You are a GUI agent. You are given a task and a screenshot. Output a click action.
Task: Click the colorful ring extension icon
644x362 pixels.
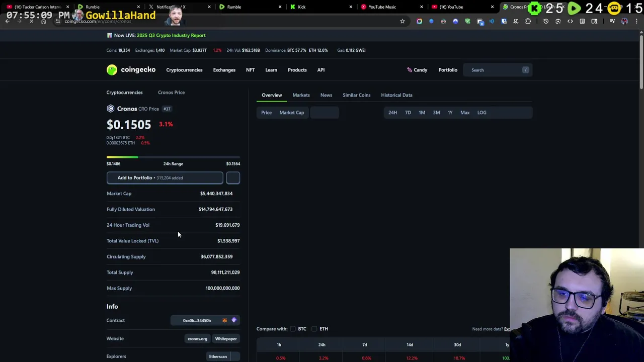(419, 21)
